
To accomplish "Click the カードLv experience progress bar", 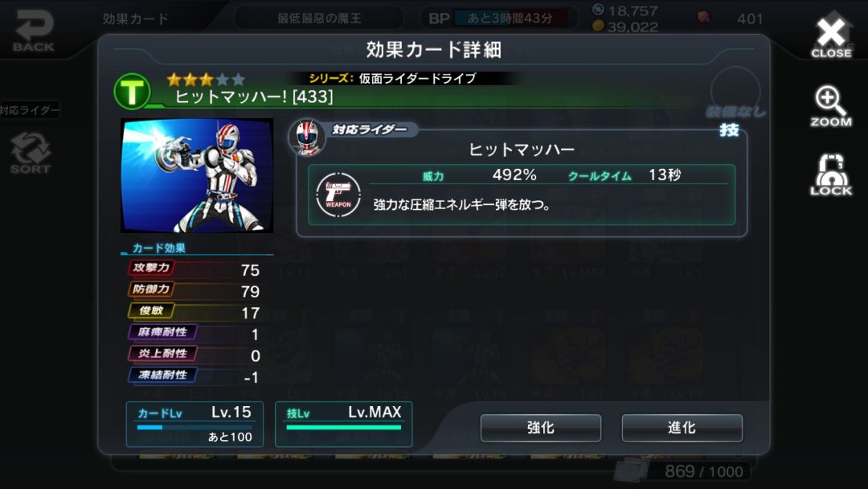I will (x=194, y=427).
